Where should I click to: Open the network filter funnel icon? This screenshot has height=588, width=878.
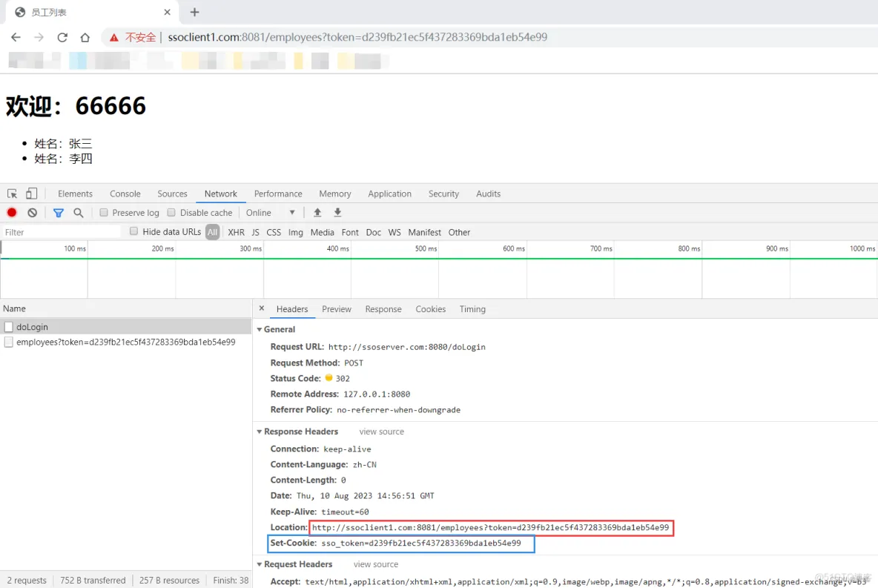tap(59, 213)
